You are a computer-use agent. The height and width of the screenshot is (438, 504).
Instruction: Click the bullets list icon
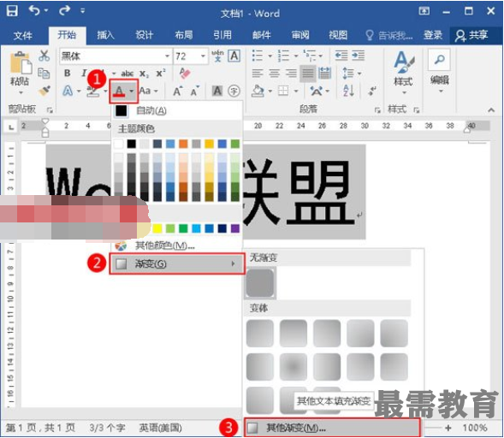tap(258, 56)
